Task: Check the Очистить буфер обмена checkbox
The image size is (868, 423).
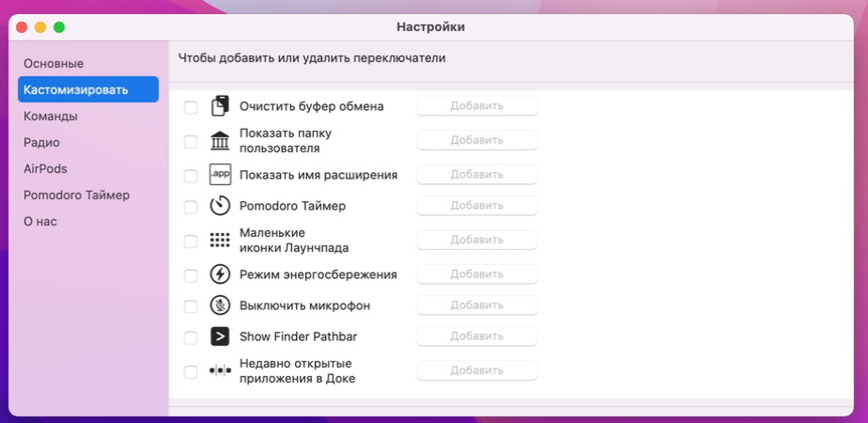Action: 191,107
